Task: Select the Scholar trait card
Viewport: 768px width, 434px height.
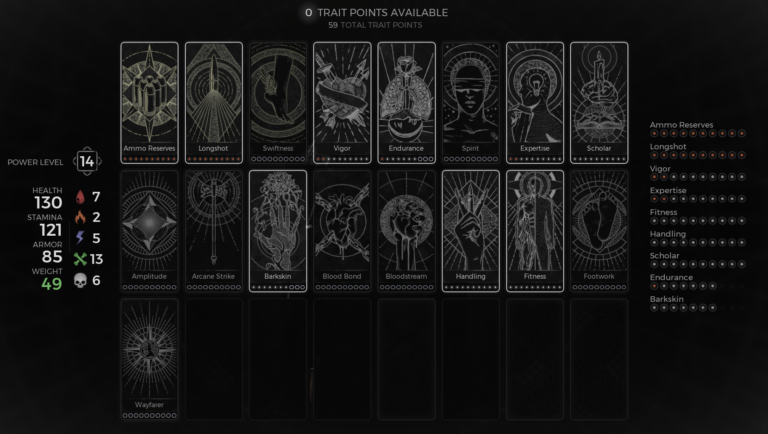Action: click(599, 103)
